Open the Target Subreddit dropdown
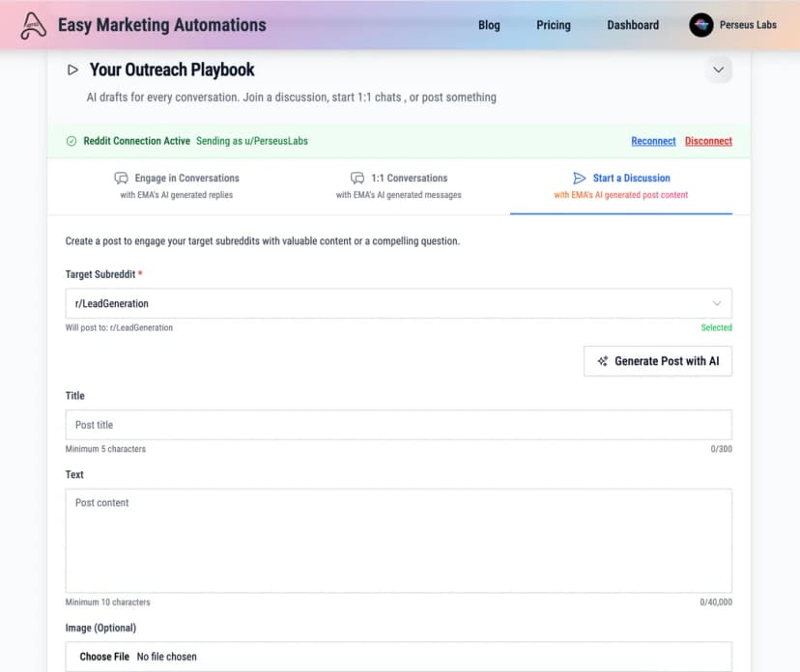The height and width of the screenshot is (672, 800). click(x=398, y=303)
